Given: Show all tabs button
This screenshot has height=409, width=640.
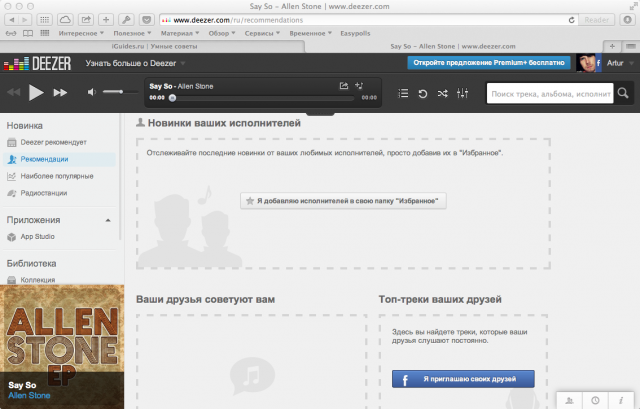Looking at the screenshot, I should click(631, 47).
